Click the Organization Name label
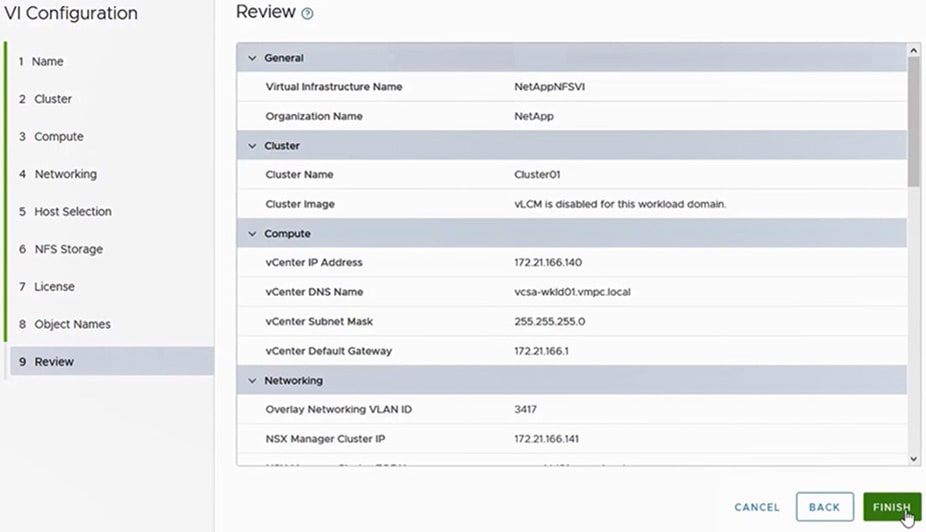Screen dimensions: 926x532 tap(314, 116)
